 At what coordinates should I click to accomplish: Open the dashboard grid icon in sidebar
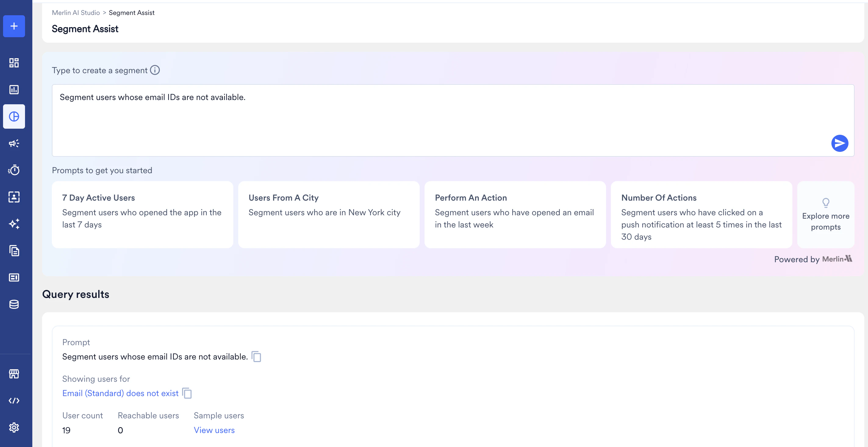[14, 63]
